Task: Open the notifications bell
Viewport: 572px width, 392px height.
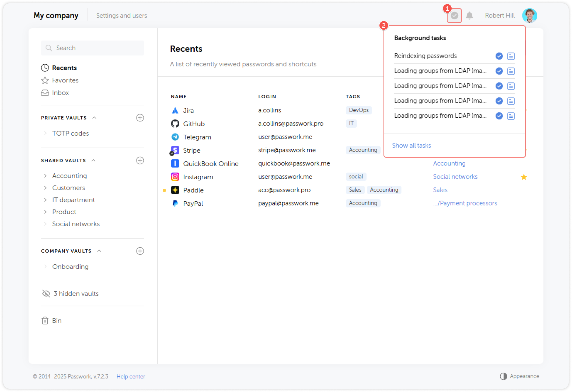Action: click(x=469, y=16)
